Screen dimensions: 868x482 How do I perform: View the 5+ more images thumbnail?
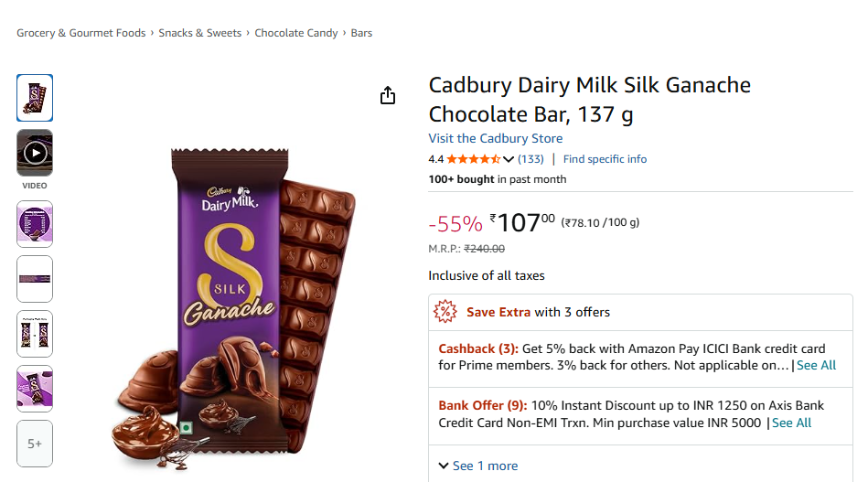[x=35, y=444]
